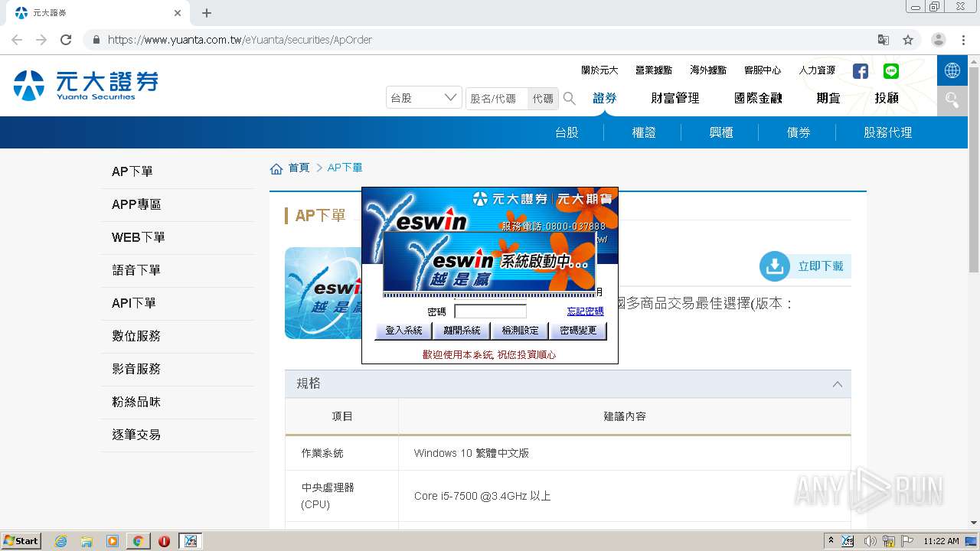
Task: Select 語音下單 in the sidebar
Action: click(178, 270)
